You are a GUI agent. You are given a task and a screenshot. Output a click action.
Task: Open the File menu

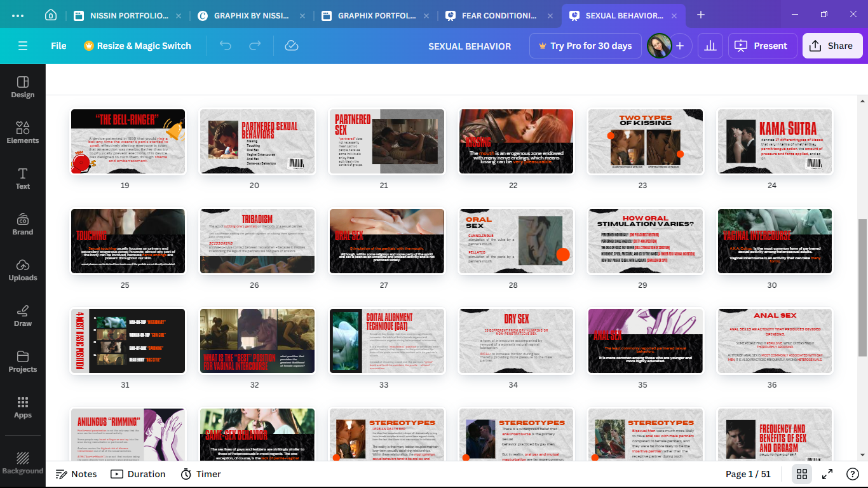[x=58, y=46]
